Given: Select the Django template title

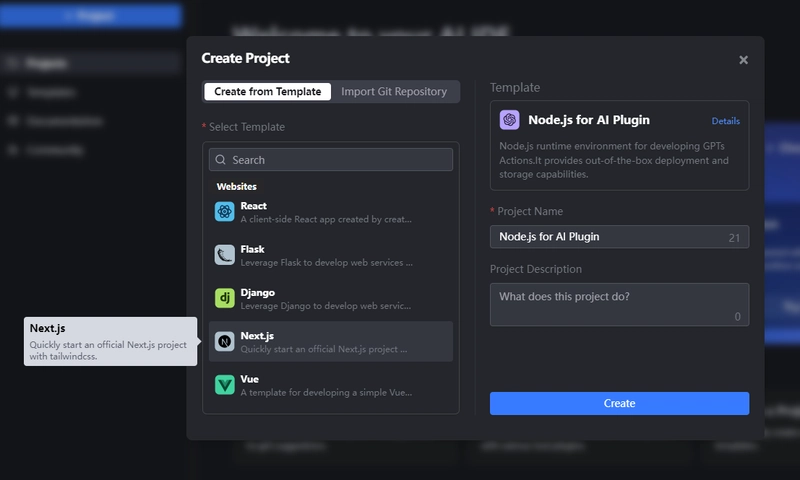Looking at the screenshot, I should point(258,293).
